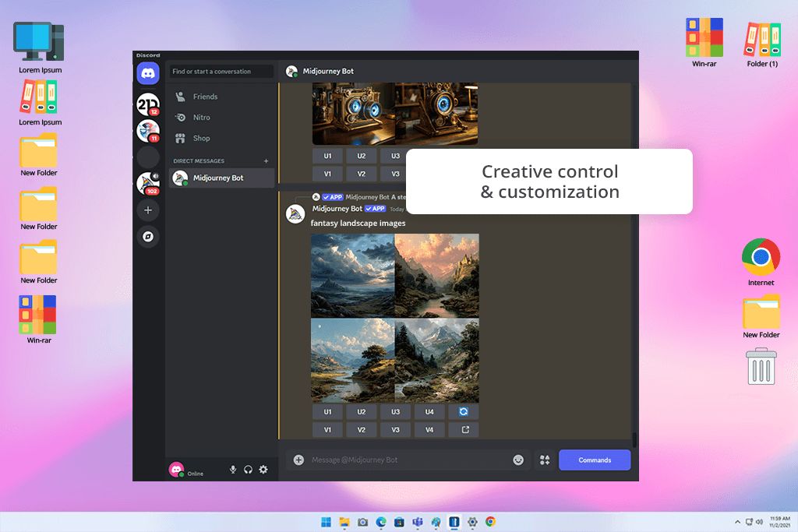
Task: Select the Lorem Ipsum binders desktop icon
Action: (x=40, y=104)
